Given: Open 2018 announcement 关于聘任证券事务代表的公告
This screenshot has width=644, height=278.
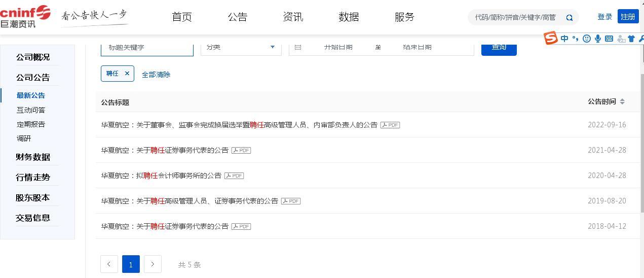Looking at the screenshot, I should [165, 226].
